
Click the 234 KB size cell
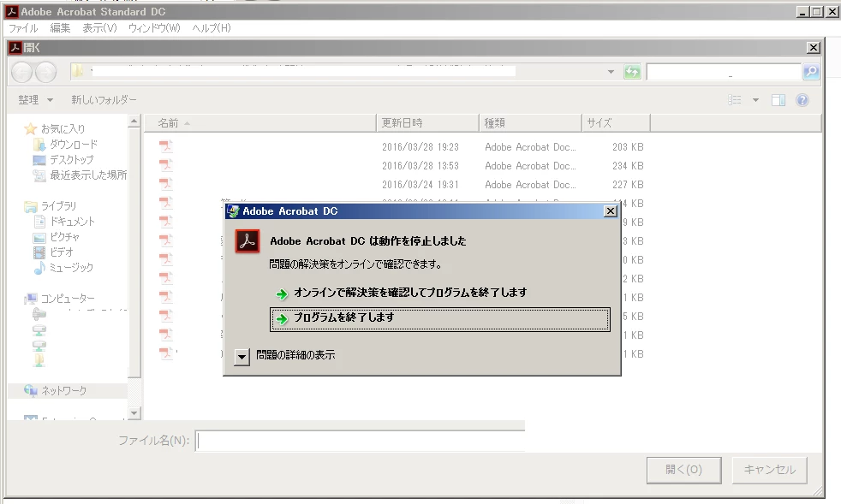pyautogui.click(x=628, y=166)
